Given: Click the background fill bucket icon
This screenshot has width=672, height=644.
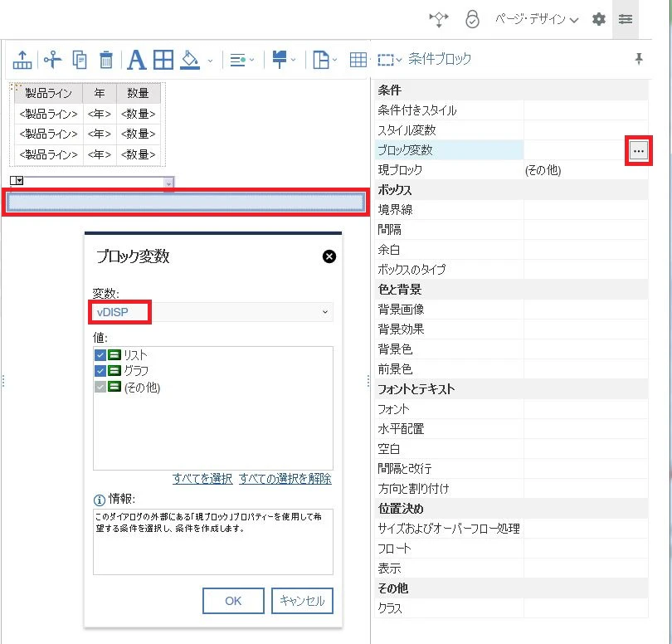Looking at the screenshot, I should (190, 60).
